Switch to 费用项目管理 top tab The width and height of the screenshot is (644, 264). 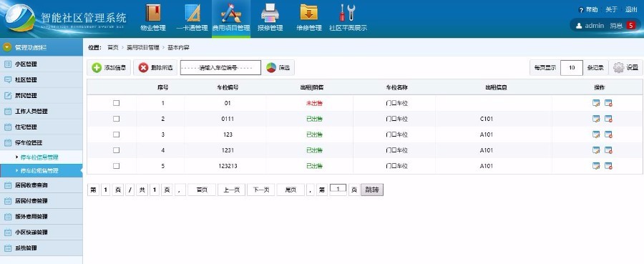tap(231, 19)
